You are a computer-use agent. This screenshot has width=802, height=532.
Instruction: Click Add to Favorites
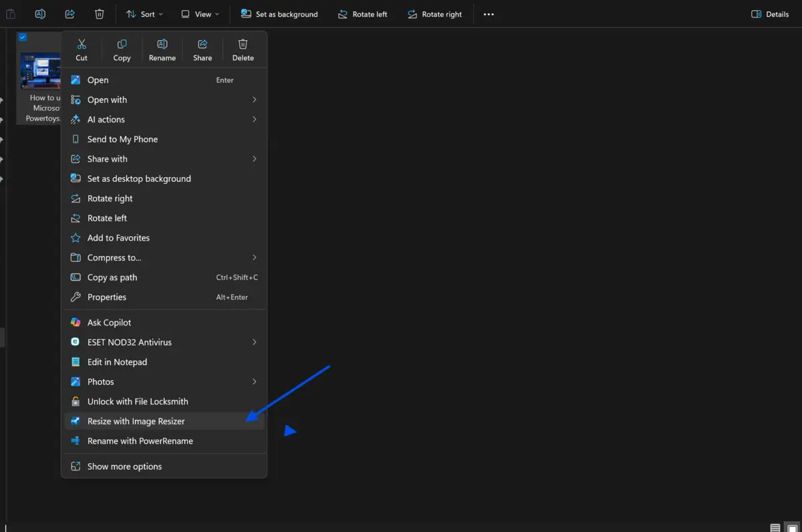[164, 238]
